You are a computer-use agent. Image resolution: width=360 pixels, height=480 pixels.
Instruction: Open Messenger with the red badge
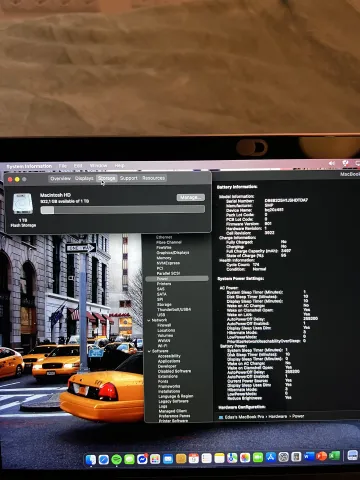pos(142,459)
